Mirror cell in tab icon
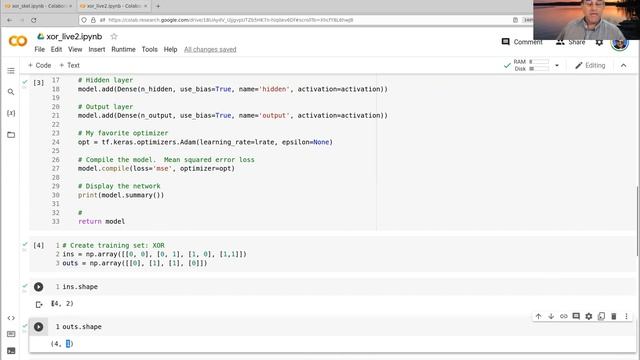The image size is (640, 360). pos(601,316)
